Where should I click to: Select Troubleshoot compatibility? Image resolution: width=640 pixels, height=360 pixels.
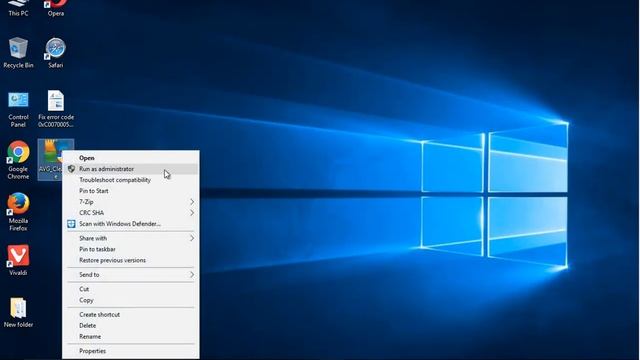pyautogui.click(x=131, y=180)
